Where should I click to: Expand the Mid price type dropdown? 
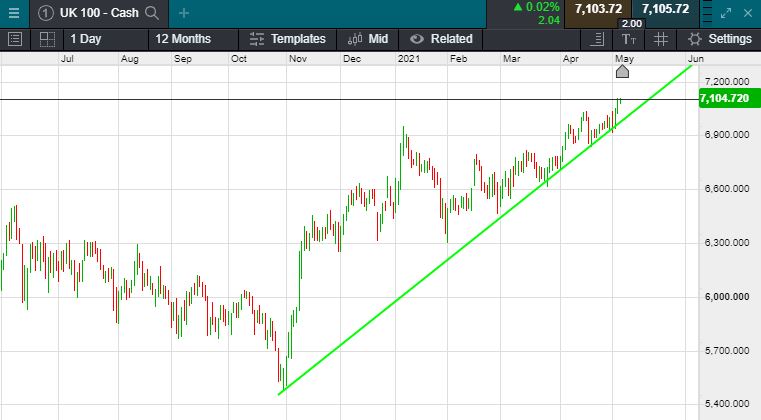(369, 39)
